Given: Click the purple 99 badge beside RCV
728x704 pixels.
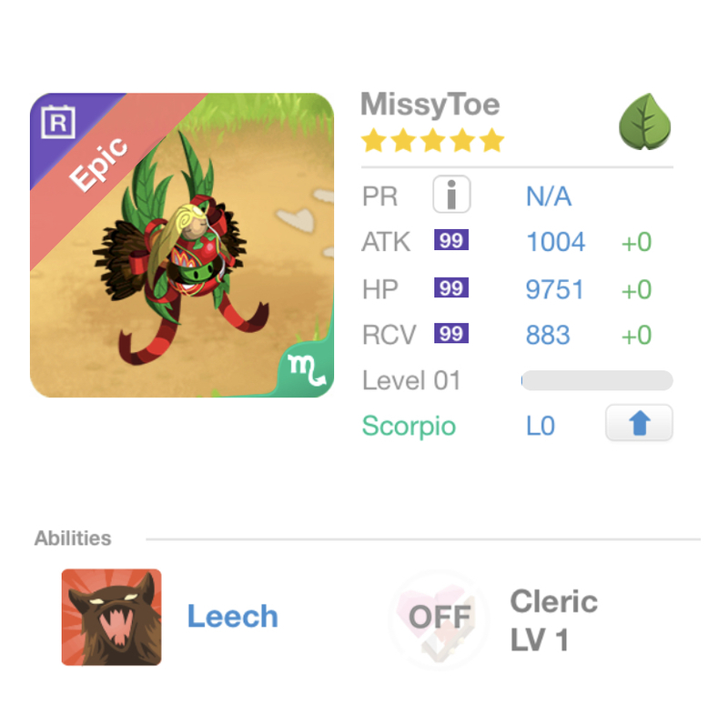Looking at the screenshot, I should tap(451, 334).
